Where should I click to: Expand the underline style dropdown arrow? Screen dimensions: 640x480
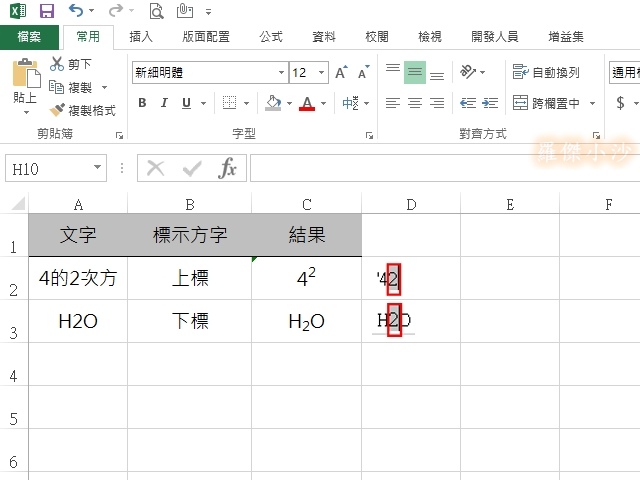[x=203, y=103]
